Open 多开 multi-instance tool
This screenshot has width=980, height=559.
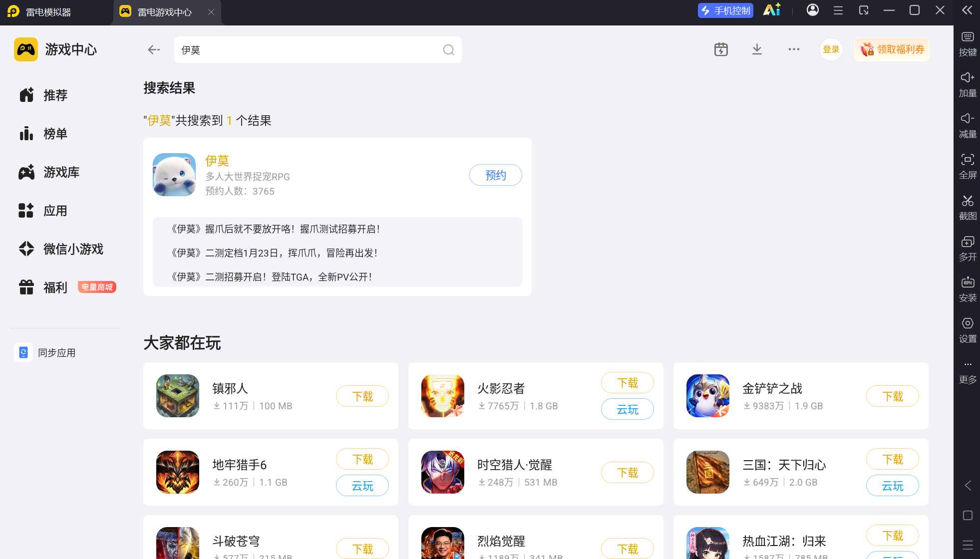968,249
